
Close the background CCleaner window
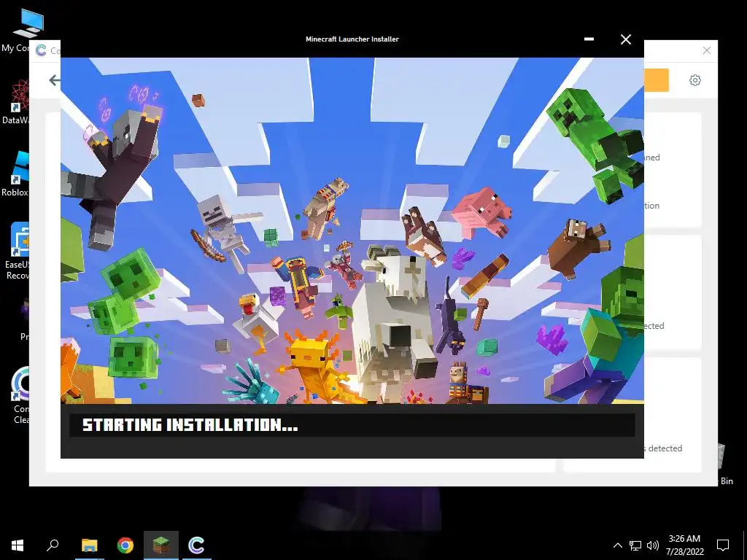click(x=707, y=50)
